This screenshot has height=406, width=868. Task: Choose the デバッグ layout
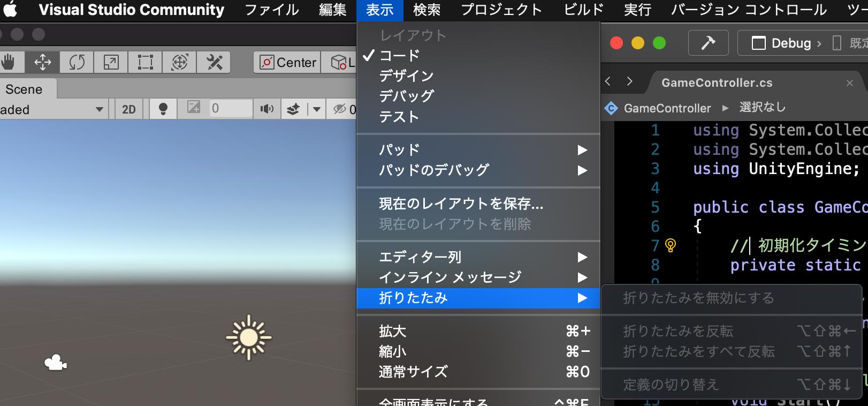coord(478,96)
